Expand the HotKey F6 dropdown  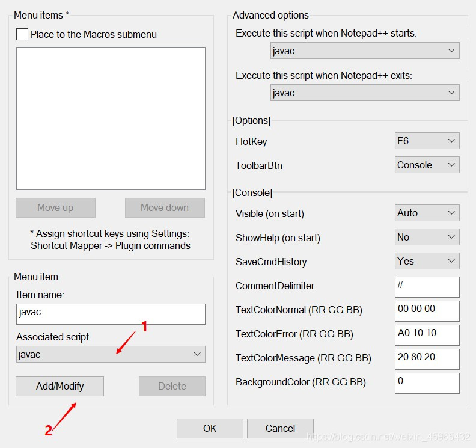pos(427,141)
